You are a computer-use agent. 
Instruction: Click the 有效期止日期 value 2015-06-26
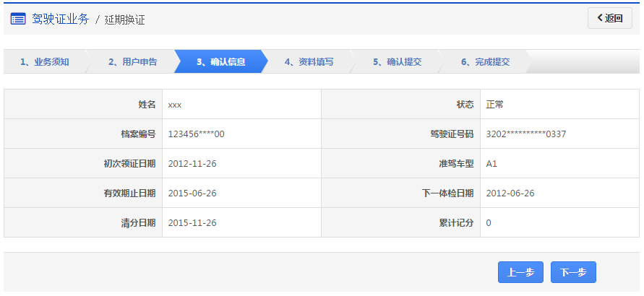click(192, 193)
